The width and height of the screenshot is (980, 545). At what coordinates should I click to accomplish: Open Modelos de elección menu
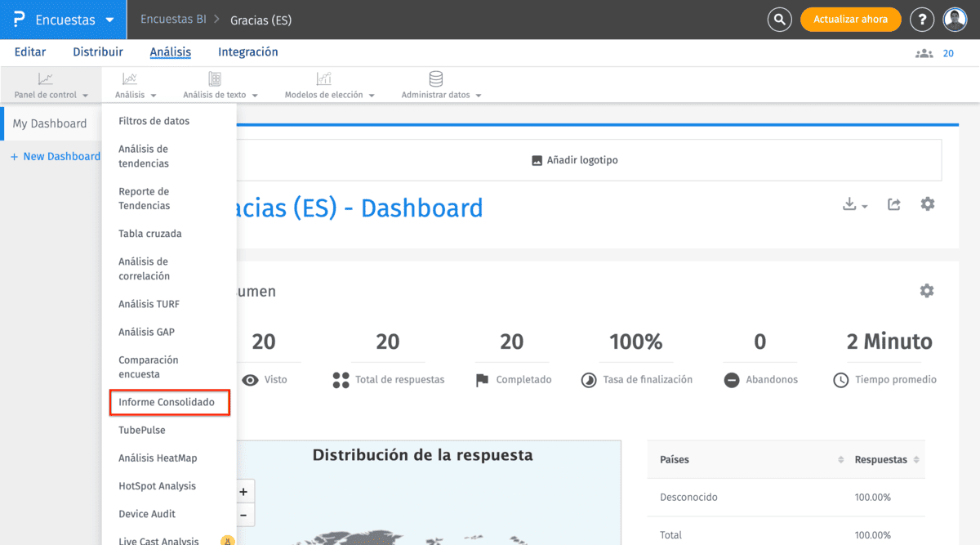(x=329, y=85)
